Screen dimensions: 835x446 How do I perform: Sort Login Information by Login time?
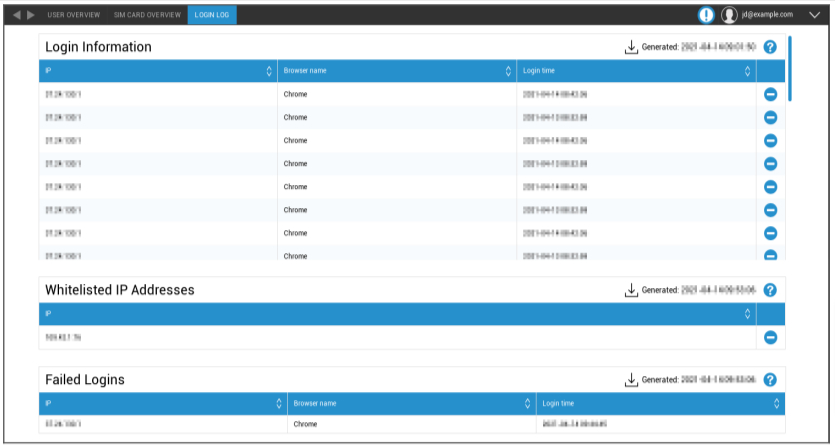[x=748, y=71]
